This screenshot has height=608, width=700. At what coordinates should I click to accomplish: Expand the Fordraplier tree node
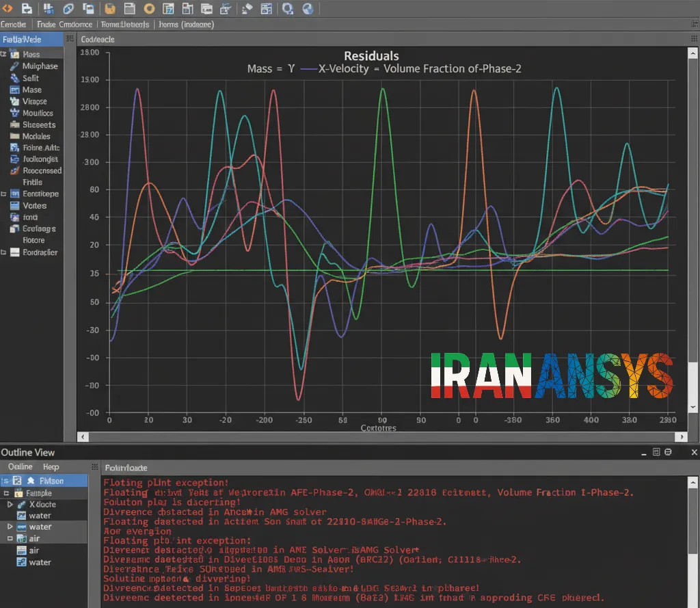3,252
